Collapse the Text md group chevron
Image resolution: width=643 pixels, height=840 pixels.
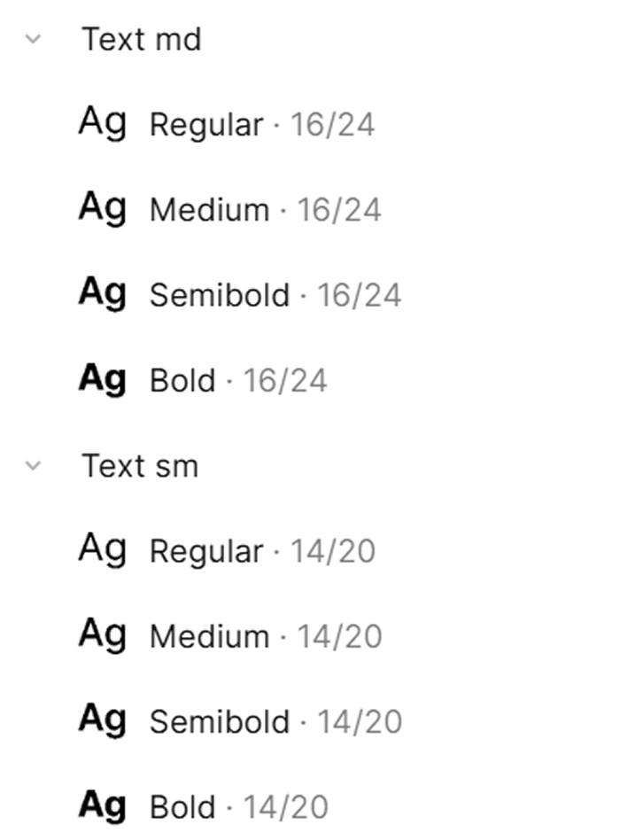pos(34,39)
